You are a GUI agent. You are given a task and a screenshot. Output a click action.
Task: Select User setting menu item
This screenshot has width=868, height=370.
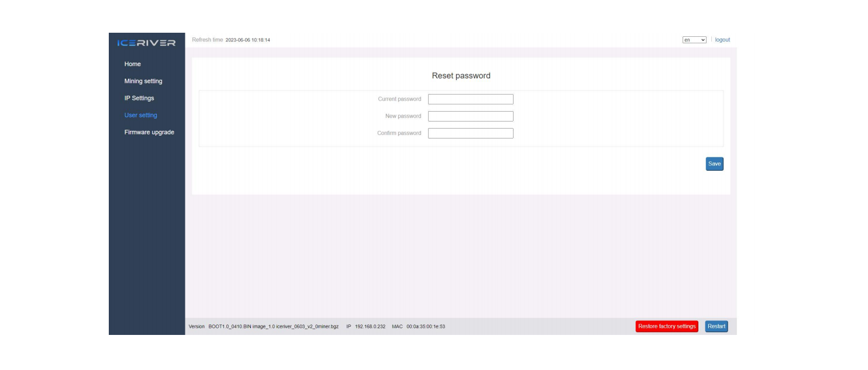(x=141, y=115)
